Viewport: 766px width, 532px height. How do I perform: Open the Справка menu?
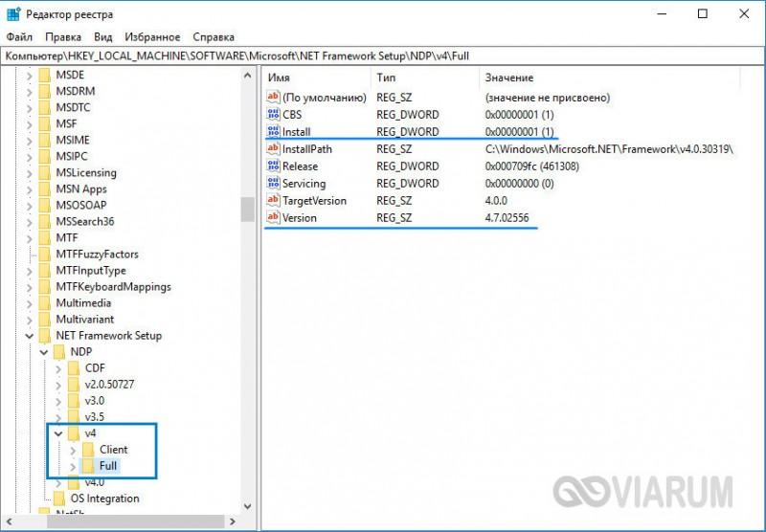tap(214, 37)
